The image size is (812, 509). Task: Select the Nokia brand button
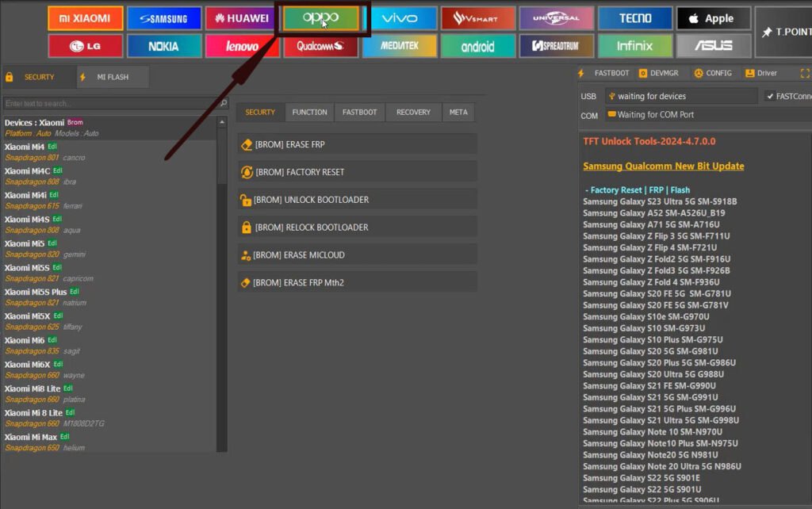tap(164, 46)
